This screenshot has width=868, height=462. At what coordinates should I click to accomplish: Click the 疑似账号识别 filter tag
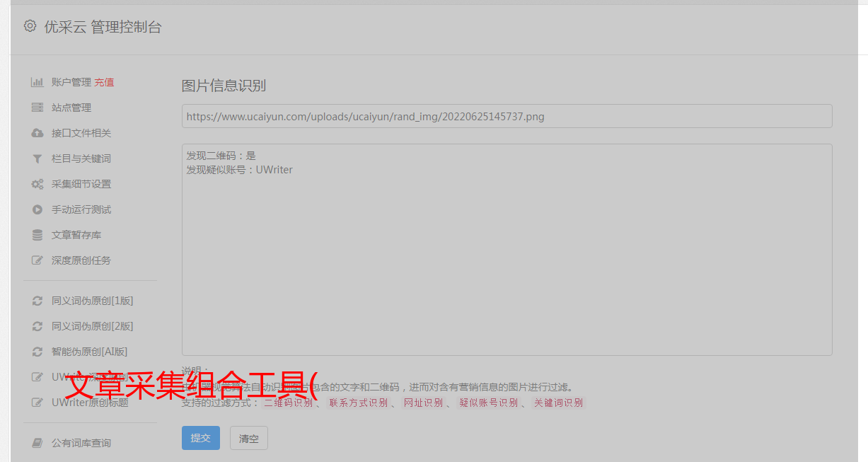pyautogui.click(x=488, y=403)
